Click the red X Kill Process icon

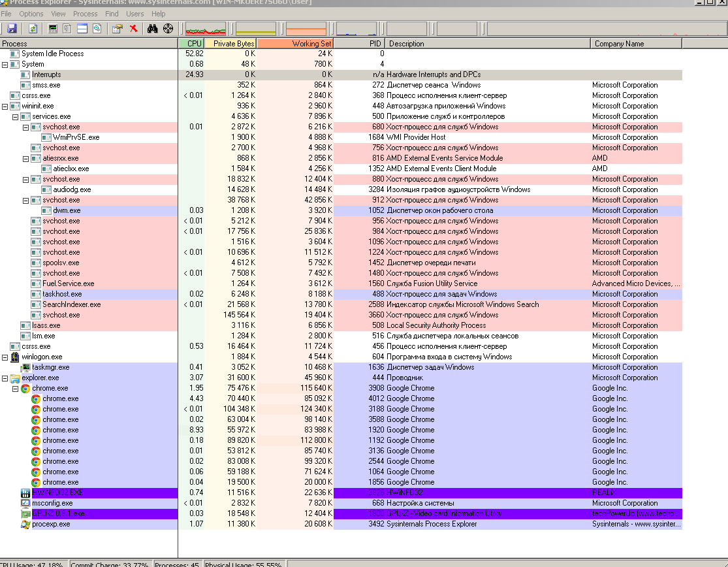tap(133, 29)
